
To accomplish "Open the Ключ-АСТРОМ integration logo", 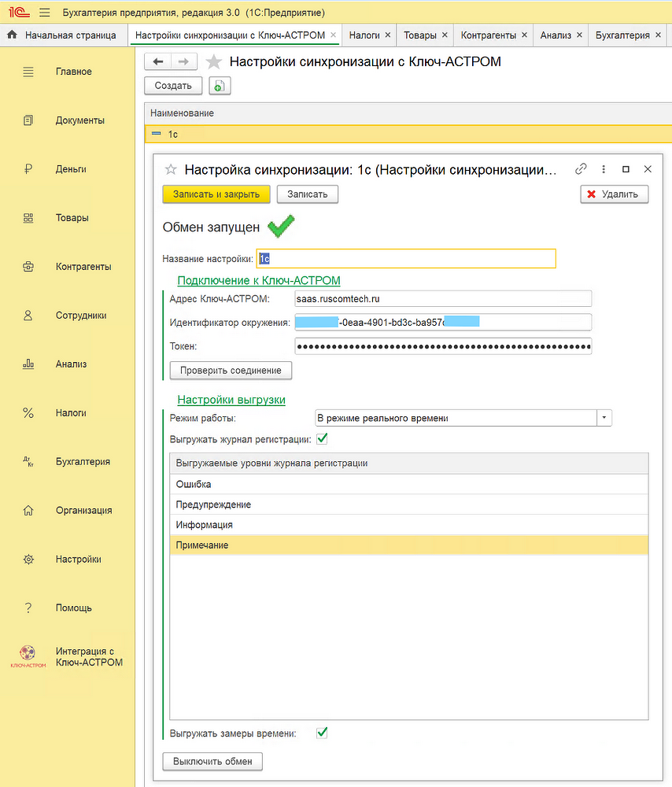I will (x=28, y=656).
